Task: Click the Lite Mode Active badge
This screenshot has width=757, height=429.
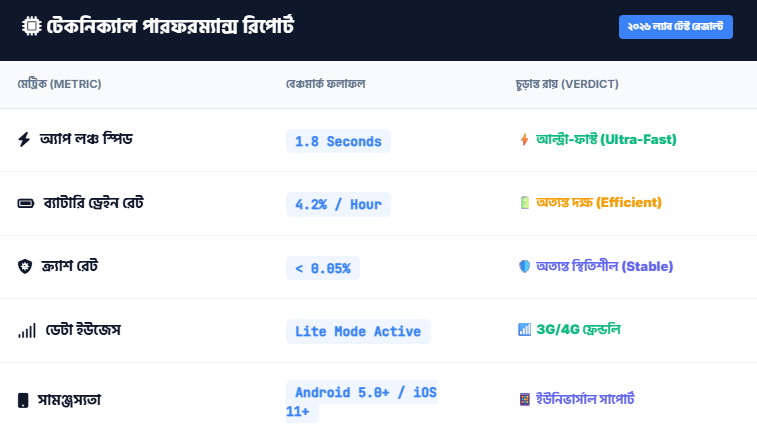Action: (358, 331)
